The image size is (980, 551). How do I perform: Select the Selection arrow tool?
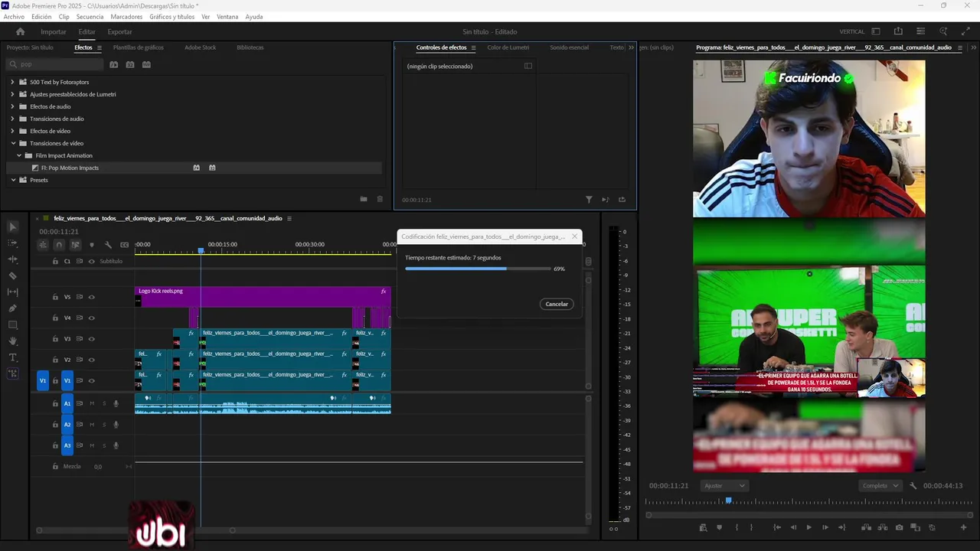(x=12, y=227)
